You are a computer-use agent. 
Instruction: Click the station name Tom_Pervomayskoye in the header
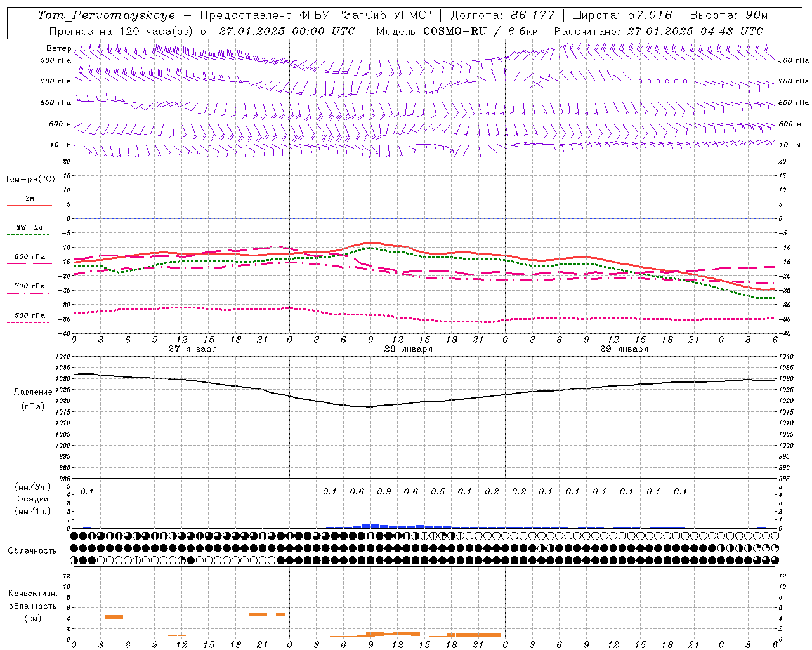coord(107,15)
